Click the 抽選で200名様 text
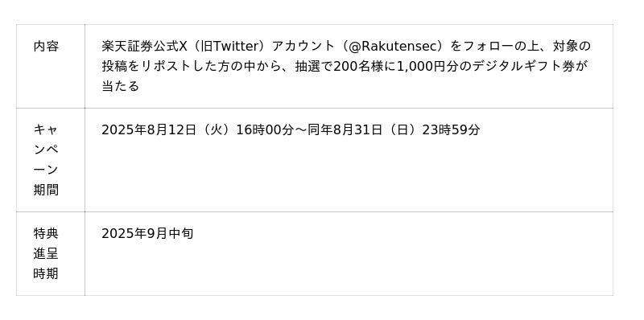This screenshot has width=644, height=320. (x=339, y=66)
